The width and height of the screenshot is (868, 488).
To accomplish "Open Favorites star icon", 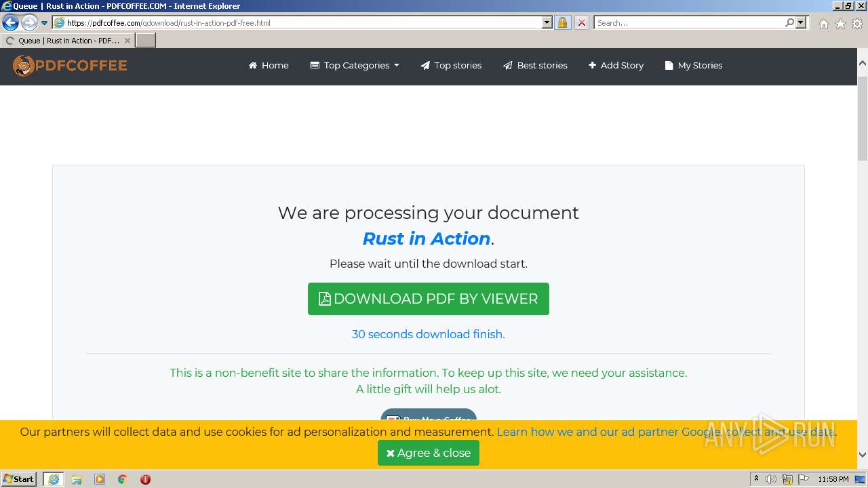I will point(840,24).
